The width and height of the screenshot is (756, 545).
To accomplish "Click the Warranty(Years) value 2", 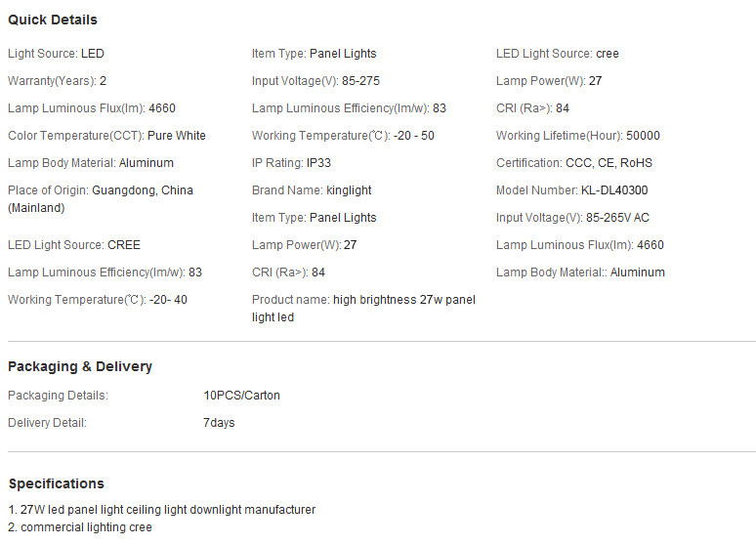I will 103,81.
